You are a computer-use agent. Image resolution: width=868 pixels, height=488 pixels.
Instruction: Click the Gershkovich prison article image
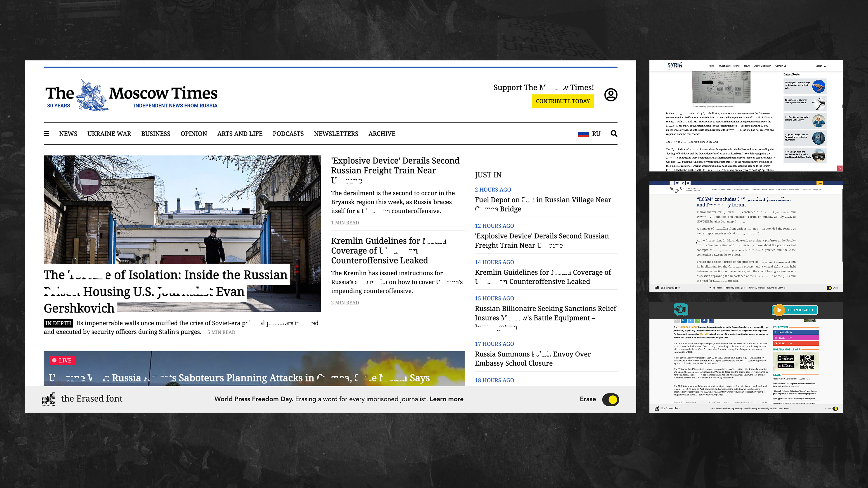pos(182,209)
